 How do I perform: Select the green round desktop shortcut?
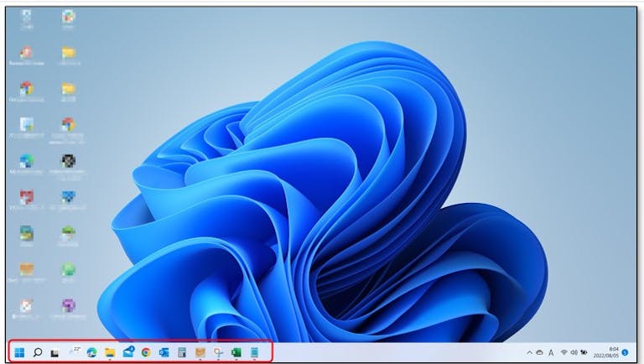[68, 269]
